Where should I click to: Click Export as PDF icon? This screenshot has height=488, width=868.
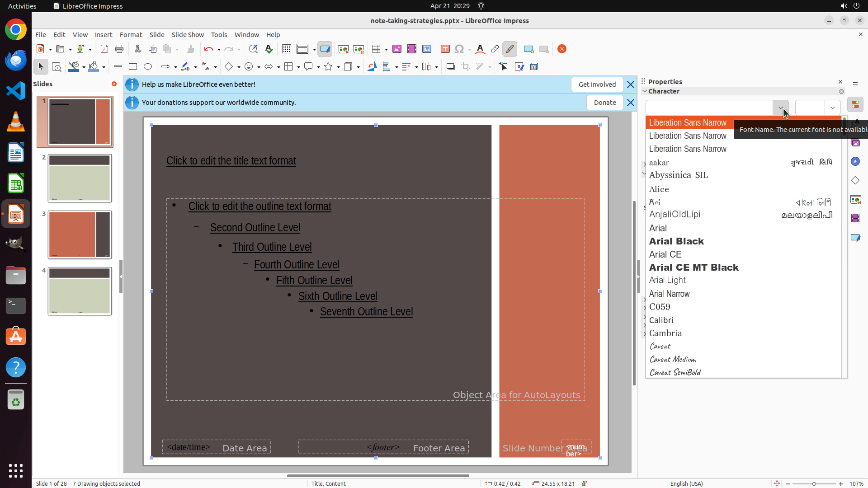coord(104,49)
